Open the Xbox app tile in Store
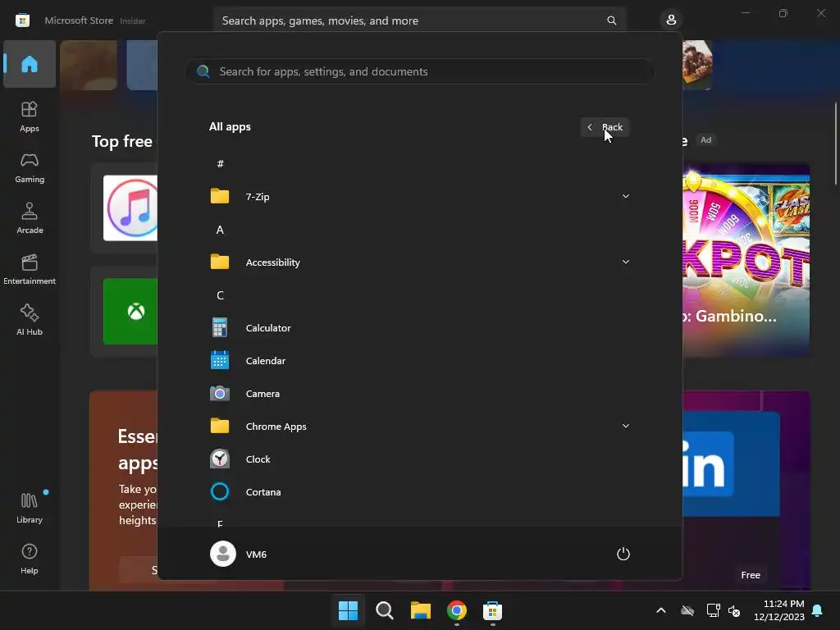This screenshot has width=840, height=630. coord(130,311)
